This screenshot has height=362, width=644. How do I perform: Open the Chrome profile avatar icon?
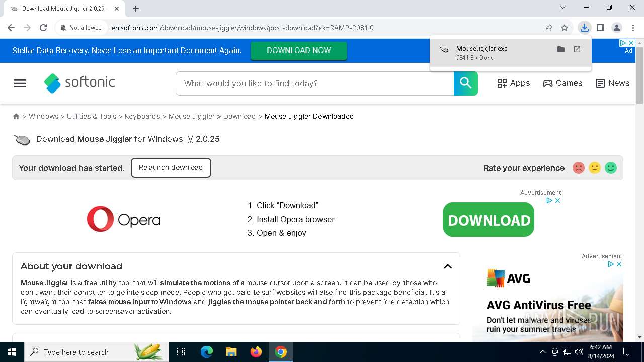[617, 28]
